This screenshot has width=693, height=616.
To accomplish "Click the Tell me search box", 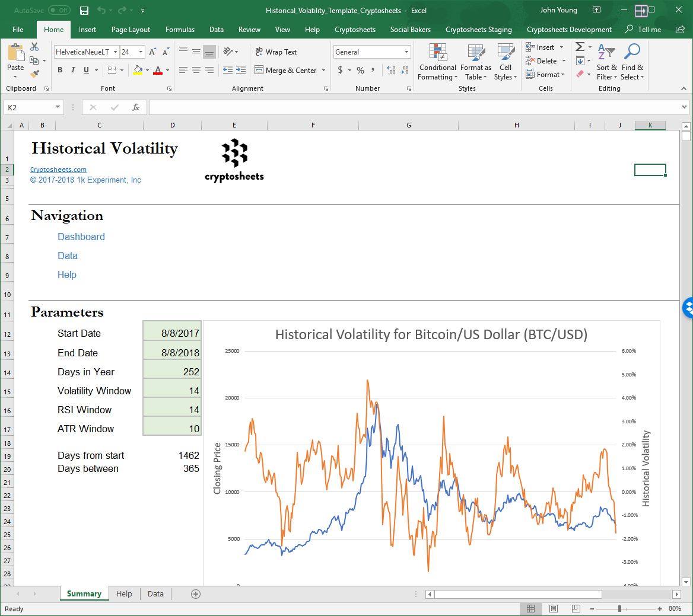I will coord(644,30).
